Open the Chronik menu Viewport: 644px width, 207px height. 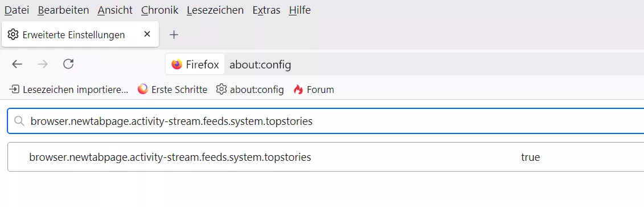pos(160,10)
